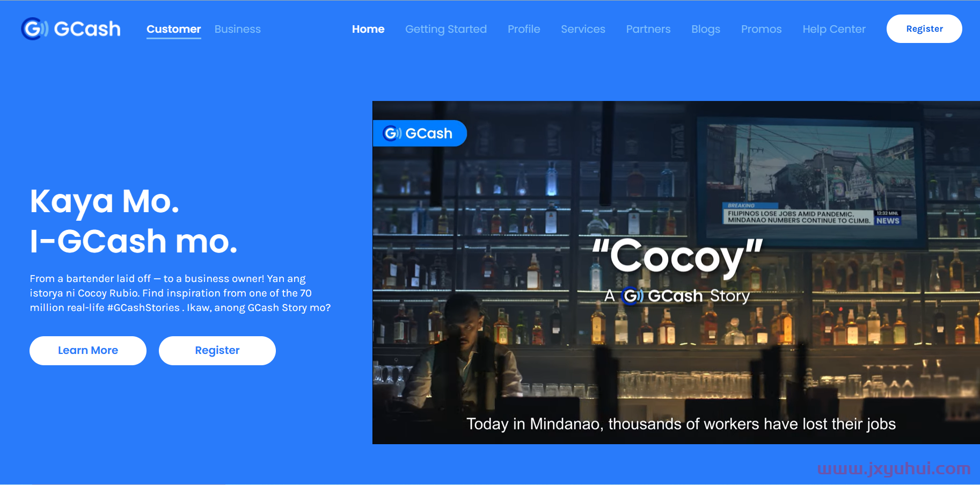Play the Cocoy GCash Story video
Screen dimensions: 980x485
coord(676,272)
